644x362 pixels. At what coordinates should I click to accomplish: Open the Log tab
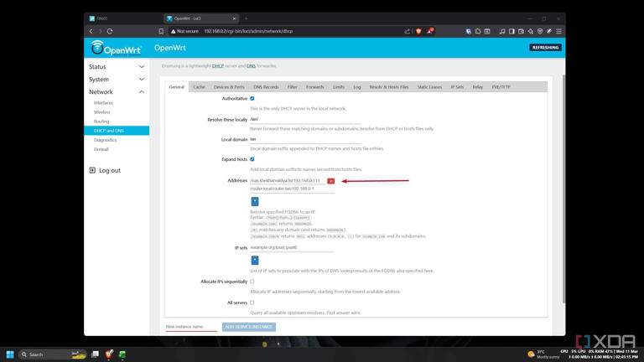click(357, 87)
